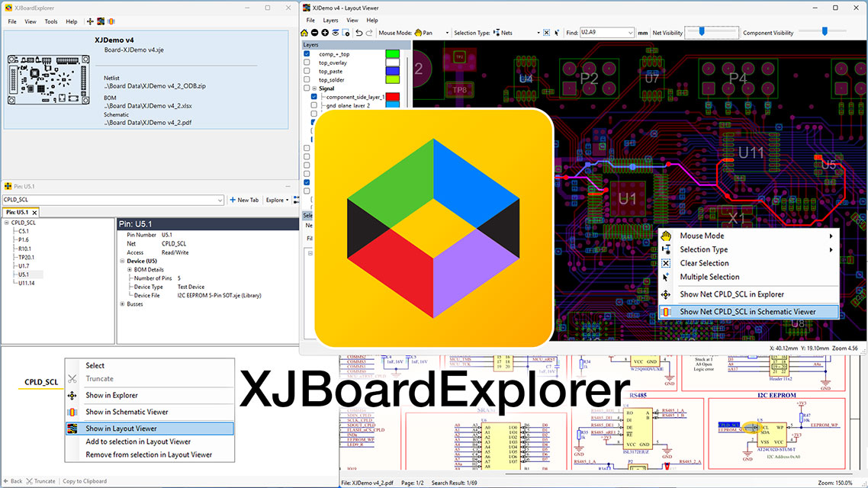Click Copy to Clipboard at the bottom
This screenshot has height=488, width=868.
(85, 480)
